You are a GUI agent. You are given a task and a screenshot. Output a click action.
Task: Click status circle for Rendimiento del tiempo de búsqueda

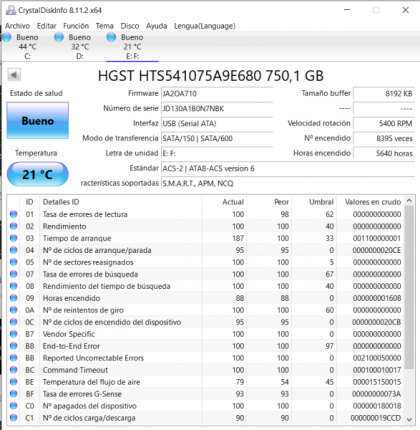(x=14, y=286)
